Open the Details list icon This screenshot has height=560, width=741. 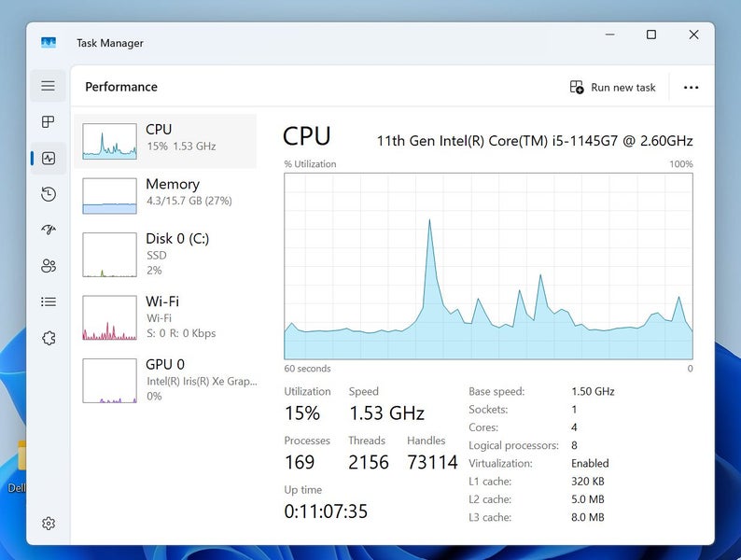pos(49,301)
